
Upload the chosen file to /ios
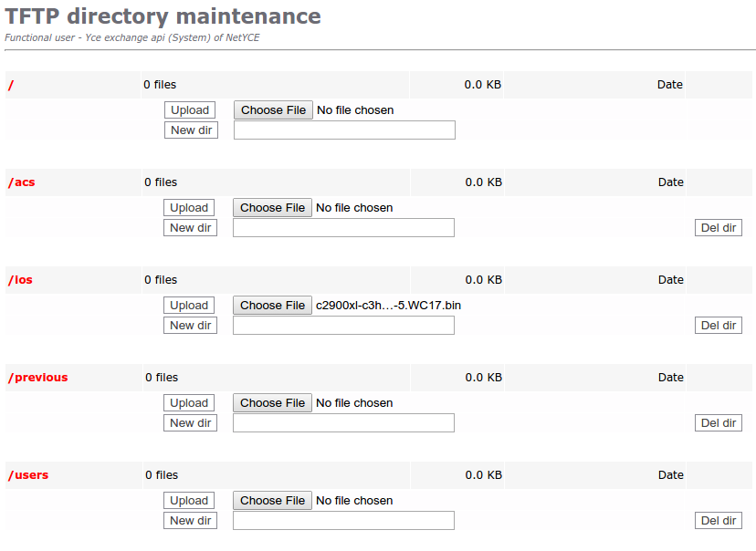pos(189,306)
